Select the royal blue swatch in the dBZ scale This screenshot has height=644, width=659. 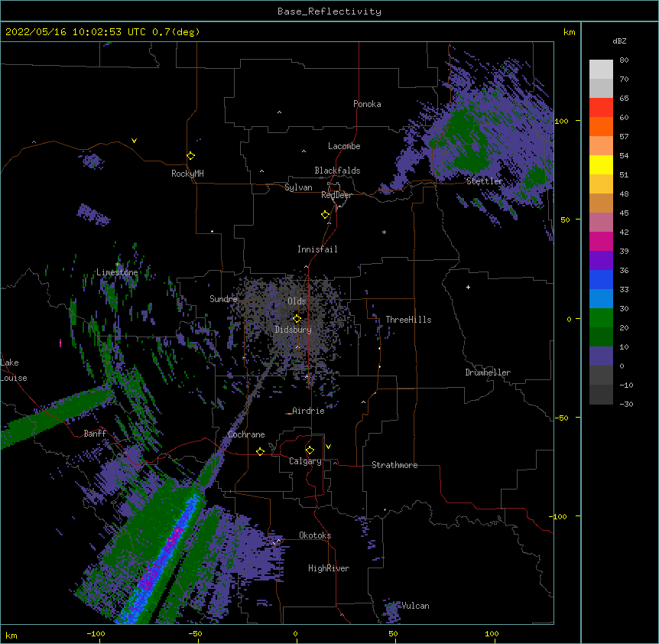pos(601,279)
